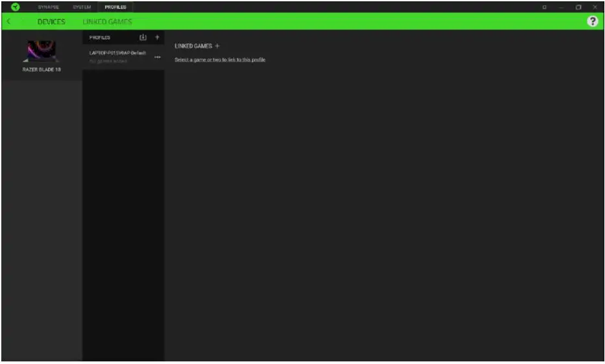Screen dimensions: 605x364
Task: Go back using the arrow icon
Action: point(8,21)
